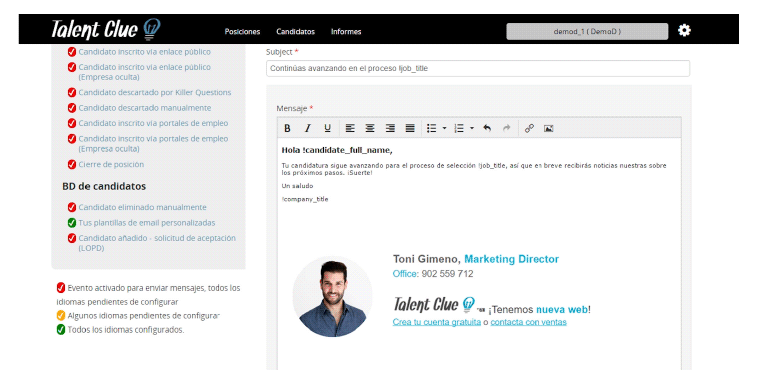Open 'Candidato añadido - solicitud de aceptación (LOPD)'
757x392 pixels.
pos(157,243)
